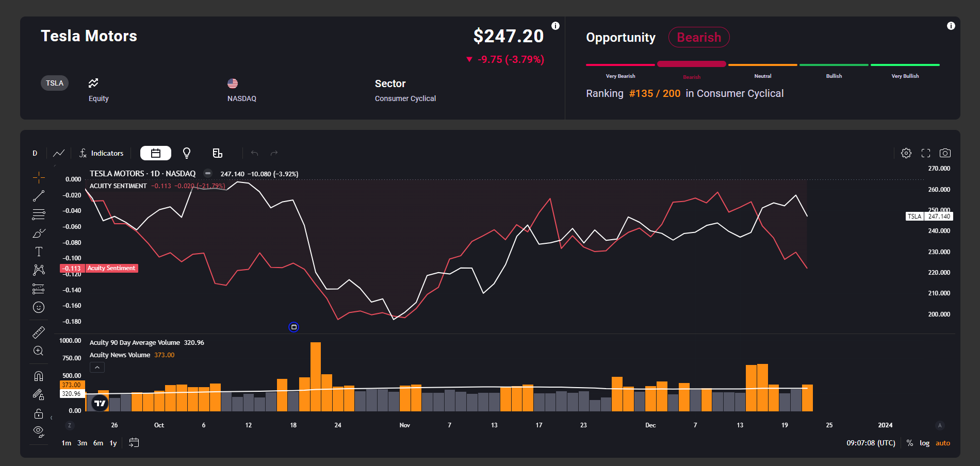Collapse the TESLA MOTORS legend with the minus
The width and height of the screenshot is (980, 466).
(x=207, y=174)
